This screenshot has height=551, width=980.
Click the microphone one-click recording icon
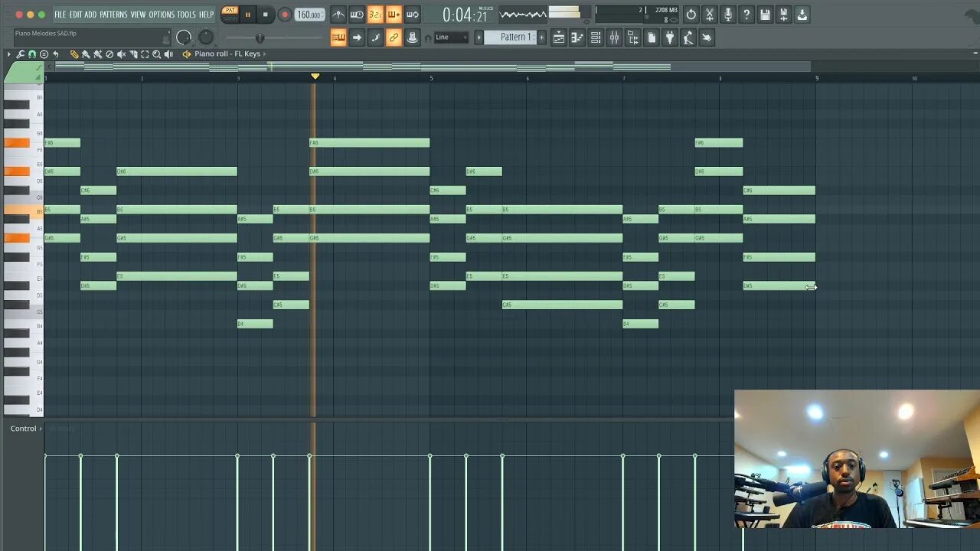tap(728, 15)
